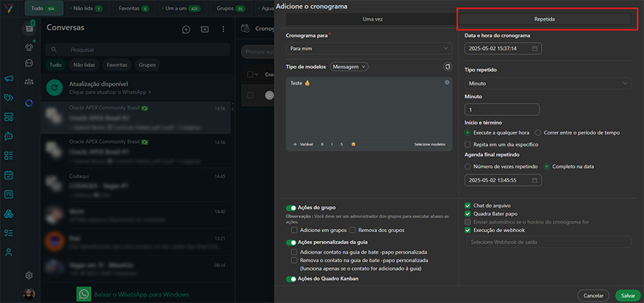Uncheck the Execução de webhook checkbox
The image size is (644, 303).
click(x=468, y=230)
